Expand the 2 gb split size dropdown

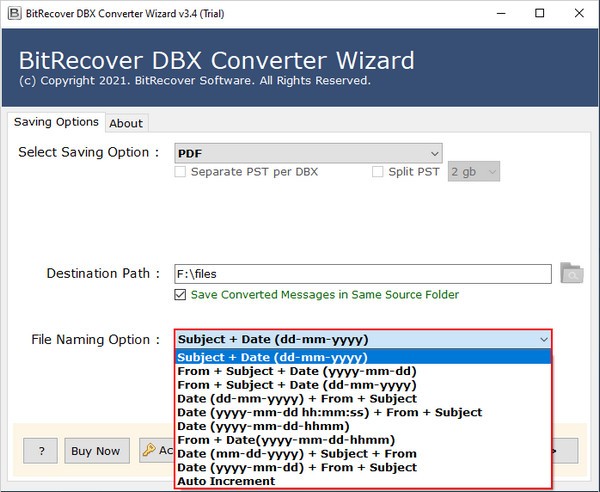click(x=474, y=171)
